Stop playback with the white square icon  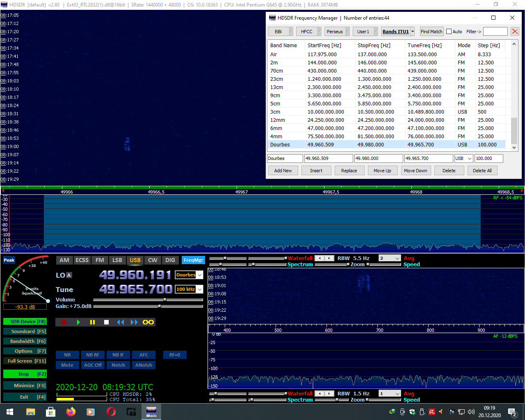[x=106, y=322]
